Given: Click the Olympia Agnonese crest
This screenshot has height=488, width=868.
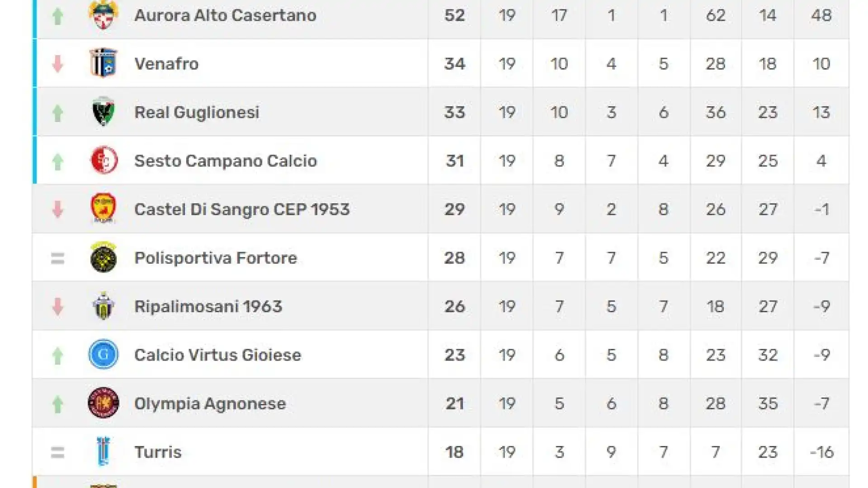Looking at the screenshot, I should point(104,403).
